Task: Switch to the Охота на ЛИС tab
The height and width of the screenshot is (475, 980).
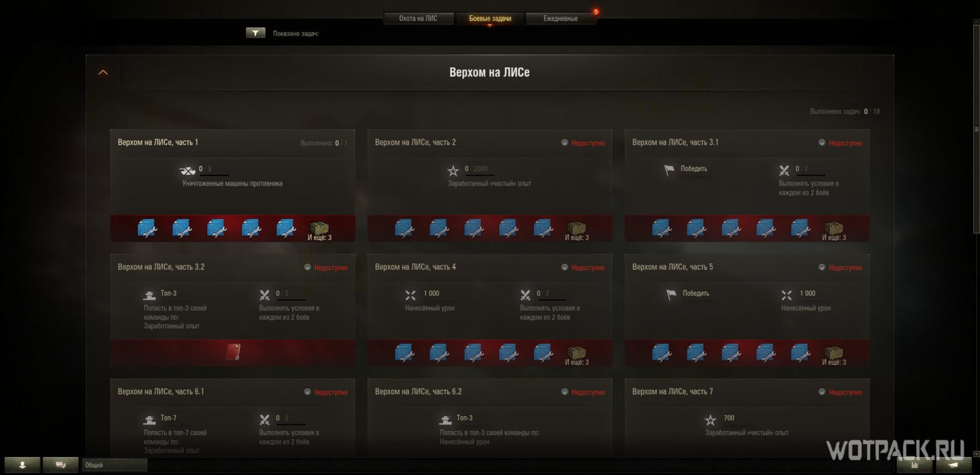Action: (x=418, y=18)
